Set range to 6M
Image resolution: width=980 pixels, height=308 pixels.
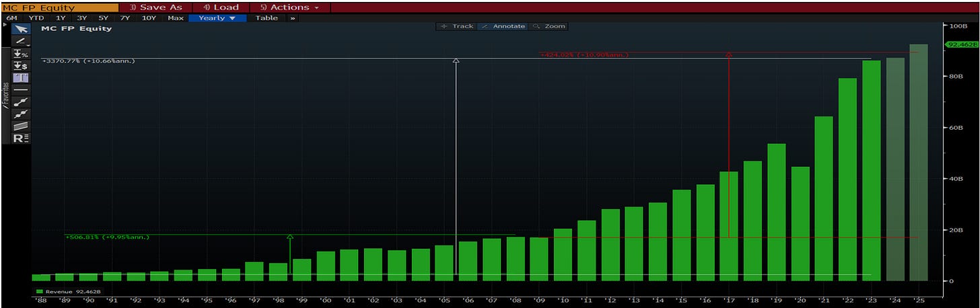tap(11, 18)
